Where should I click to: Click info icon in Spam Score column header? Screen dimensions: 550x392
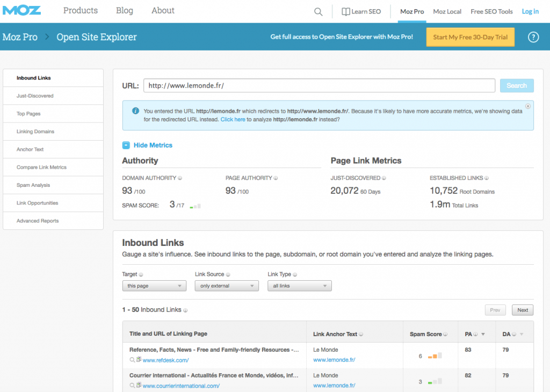click(445, 334)
